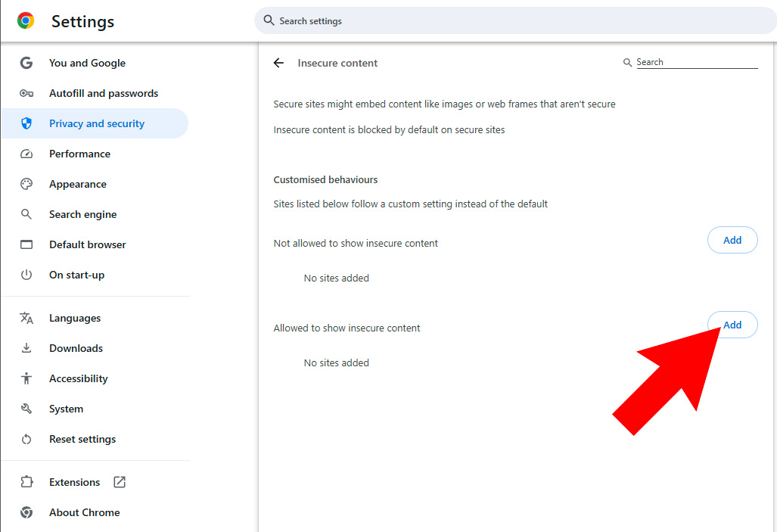Image resolution: width=777 pixels, height=532 pixels.
Task: Click the power icon for On start-up
Action: (26, 275)
